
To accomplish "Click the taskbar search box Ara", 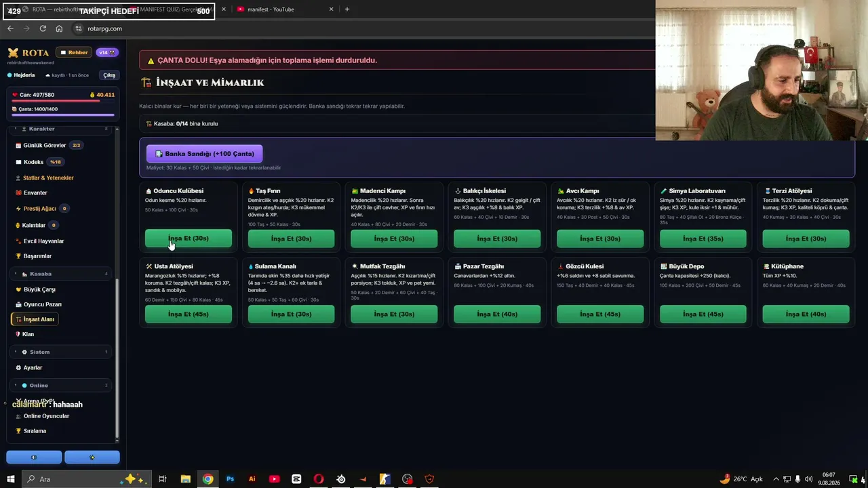I will [x=87, y=479].
